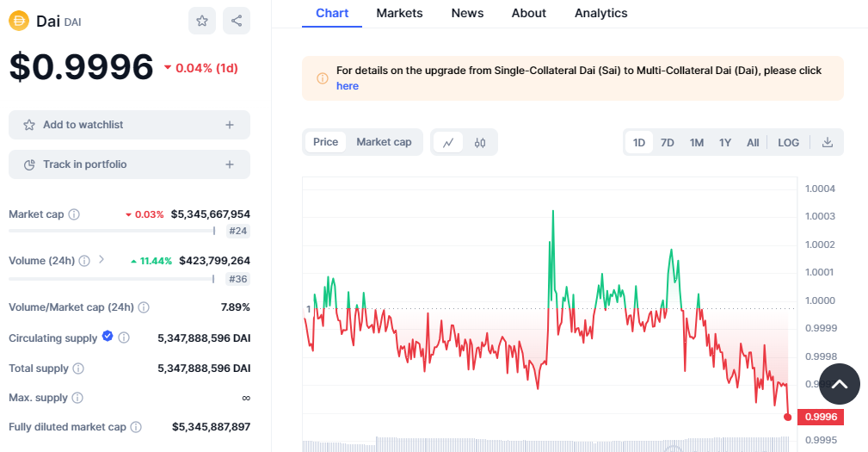Select the 1M time range
868x452 pixels.
[x=697, y=142]
